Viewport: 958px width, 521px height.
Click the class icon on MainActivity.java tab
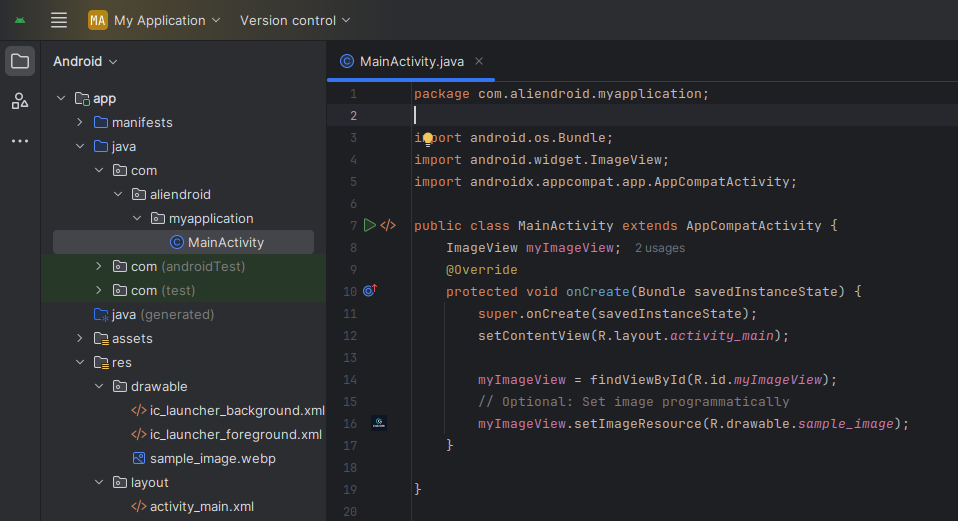pos(347,61)
